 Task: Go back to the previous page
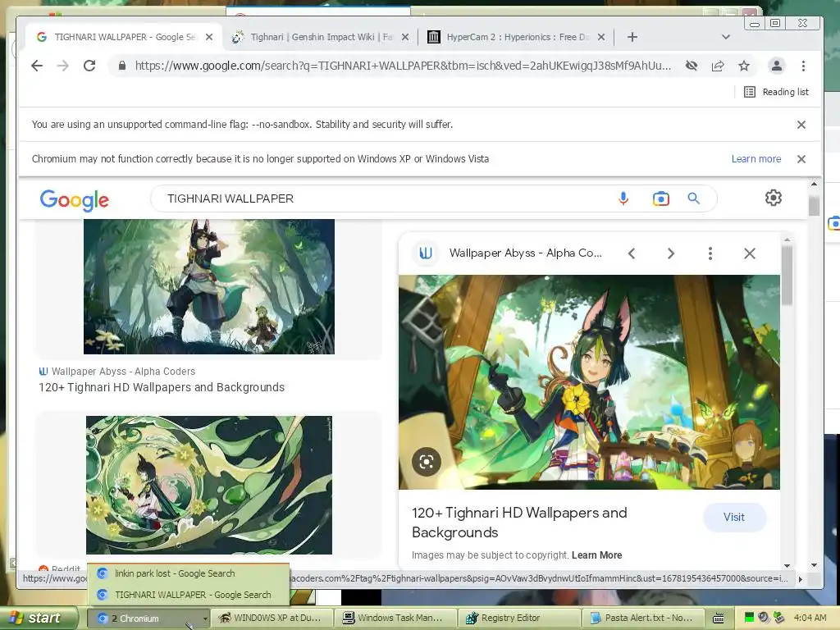[36, 66]
